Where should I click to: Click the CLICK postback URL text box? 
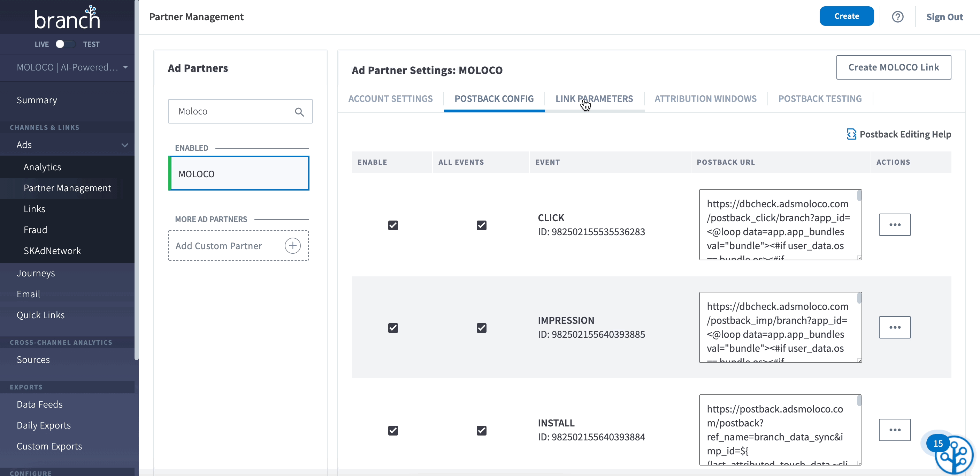(x=778, y=225)
